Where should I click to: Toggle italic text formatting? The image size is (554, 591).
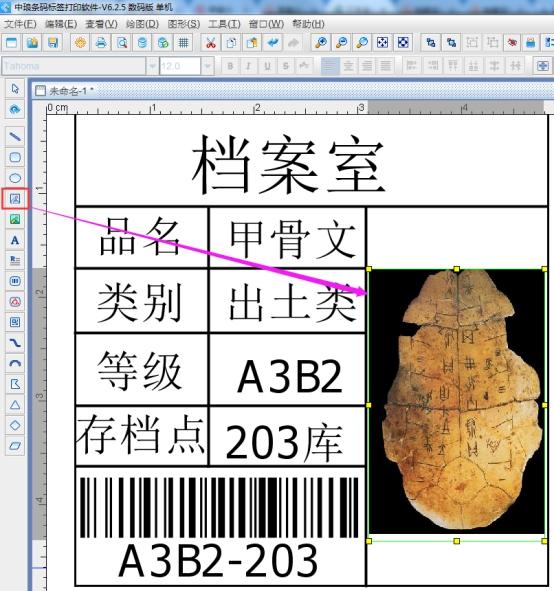click(248, 66)
